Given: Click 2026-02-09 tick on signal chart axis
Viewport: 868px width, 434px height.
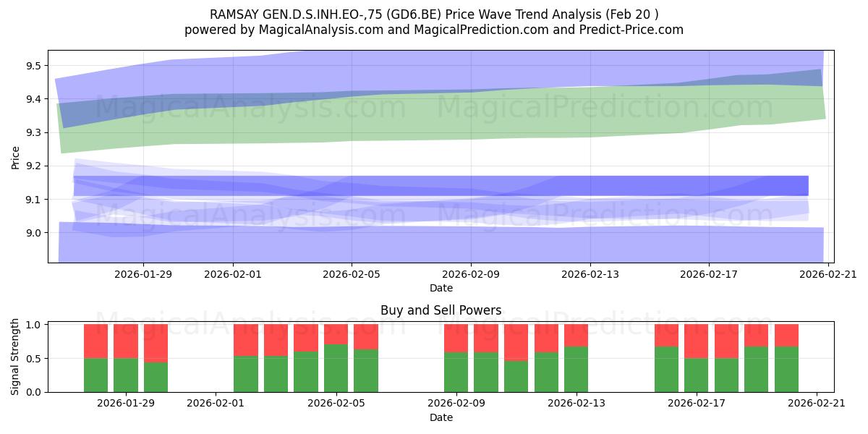Looking at the screenshot, I should tap(456, 403).
